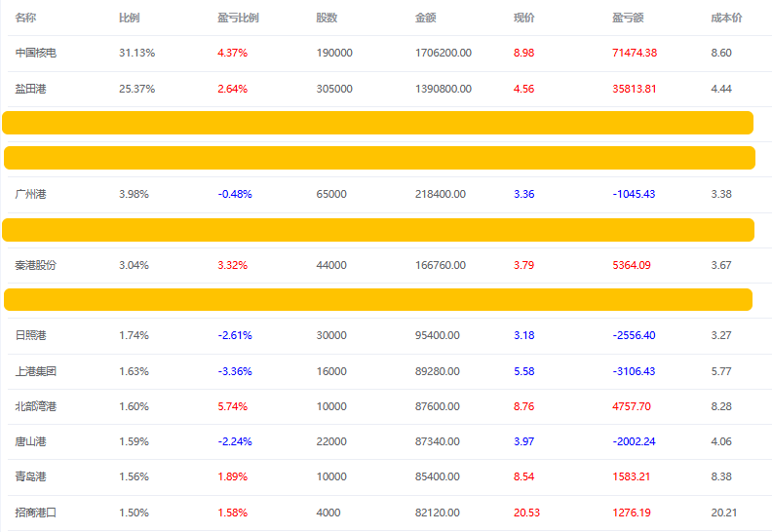Select the 招商港口 stock name
Image resolution: width=772 pixels, height=532 pixels.
pyautogui.click(x=36, y=513)
